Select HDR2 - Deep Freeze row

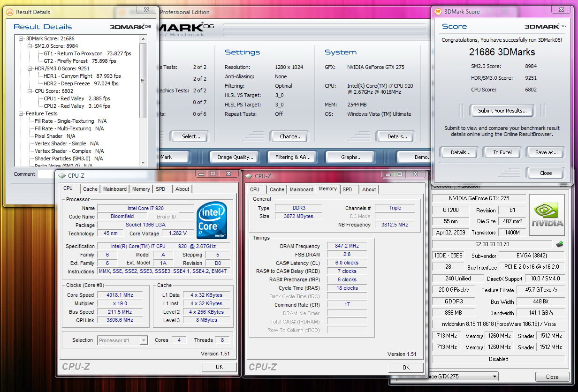[81, 83]
